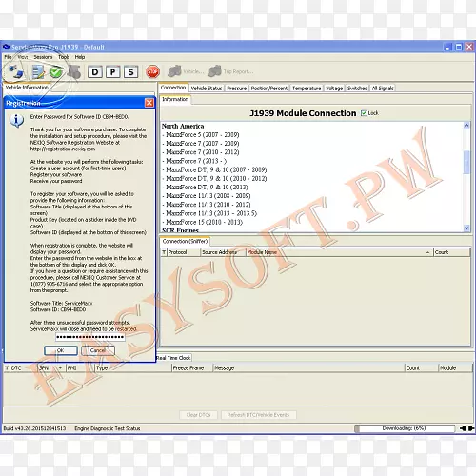The image size is (476, 476).
Task: Click the grayed Trip Report icon
Action: pos(214,71)
